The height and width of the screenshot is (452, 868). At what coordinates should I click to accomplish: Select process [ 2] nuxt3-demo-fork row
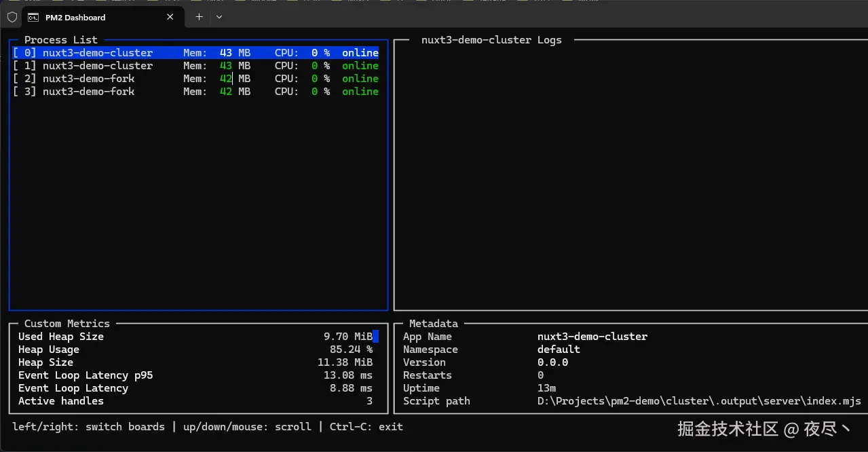[195, 79]
